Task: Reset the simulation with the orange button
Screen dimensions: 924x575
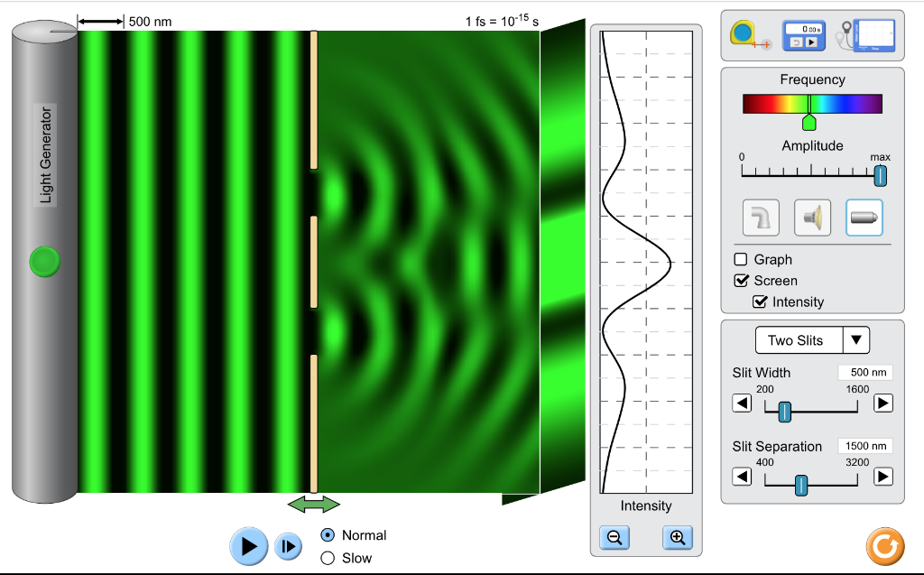Action: pos(884,546)
